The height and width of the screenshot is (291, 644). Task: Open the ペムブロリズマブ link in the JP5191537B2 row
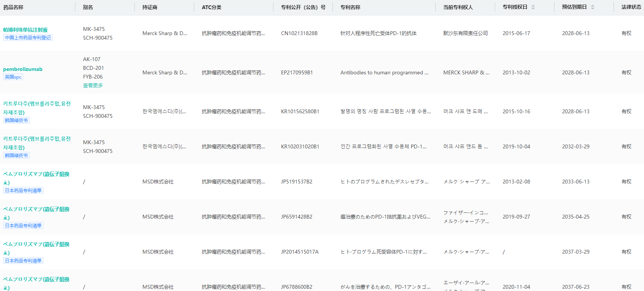pyautogui.click(x=36, y=178)
